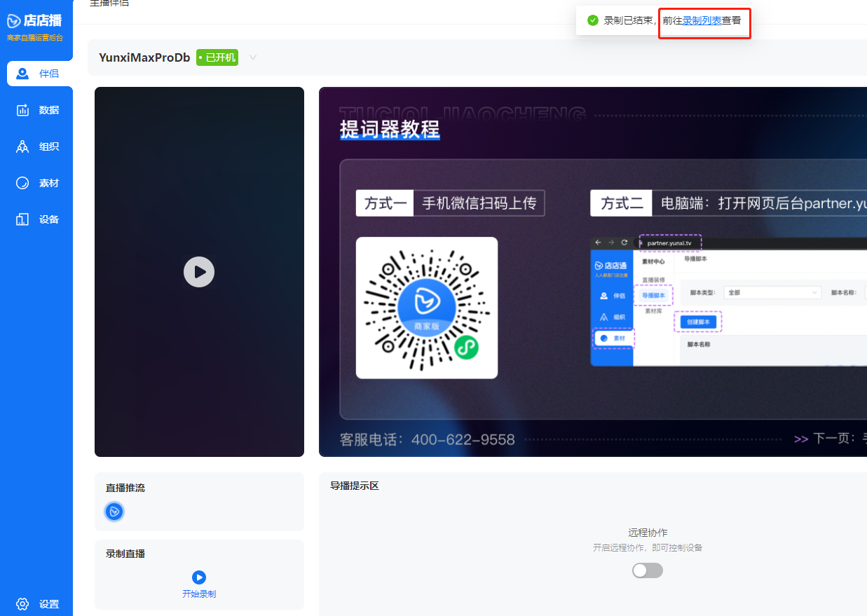This screenshot has width=867, height=616.
Task: Expand the device dropdown beside 已开机
Action: click(x=253, y=57)
